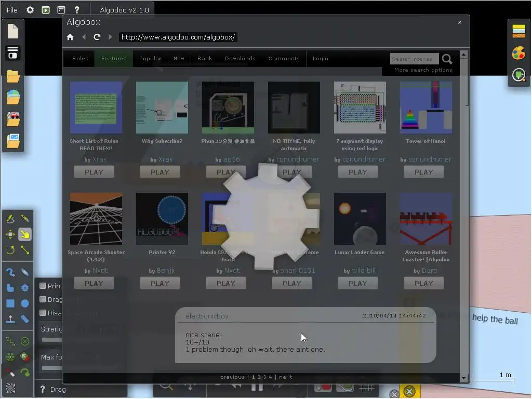Screen dimensions: 532x399
Task: Adjust the Max force slider
Action: 52,368
